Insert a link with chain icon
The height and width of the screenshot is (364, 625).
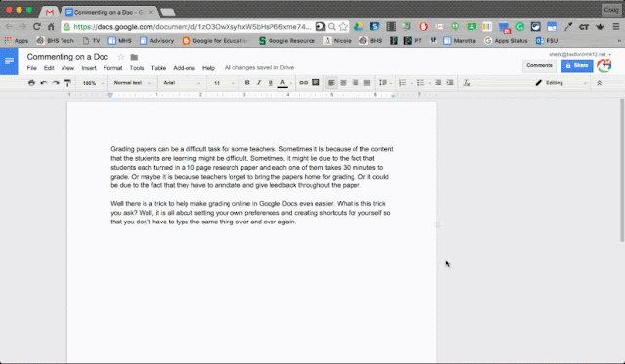(x=304, y=82)
